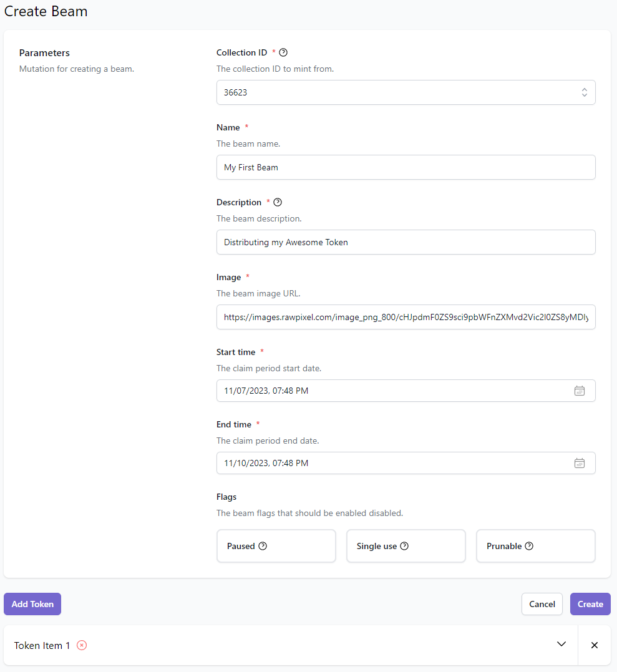The image size is (617, 672).
Task: Focus the beam Name input field
Action: pyautogui.click(x=406, y=167)
